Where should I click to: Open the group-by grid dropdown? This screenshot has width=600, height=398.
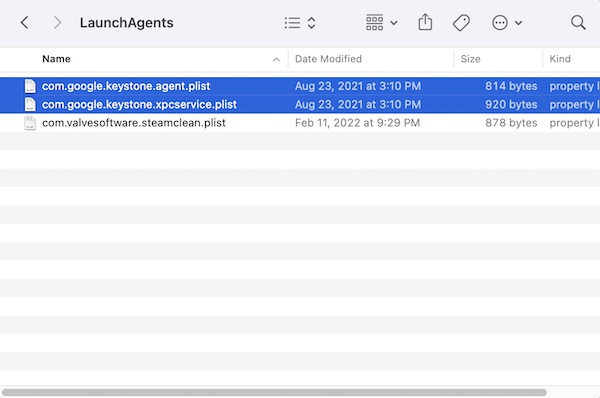(x=382, y=23)
